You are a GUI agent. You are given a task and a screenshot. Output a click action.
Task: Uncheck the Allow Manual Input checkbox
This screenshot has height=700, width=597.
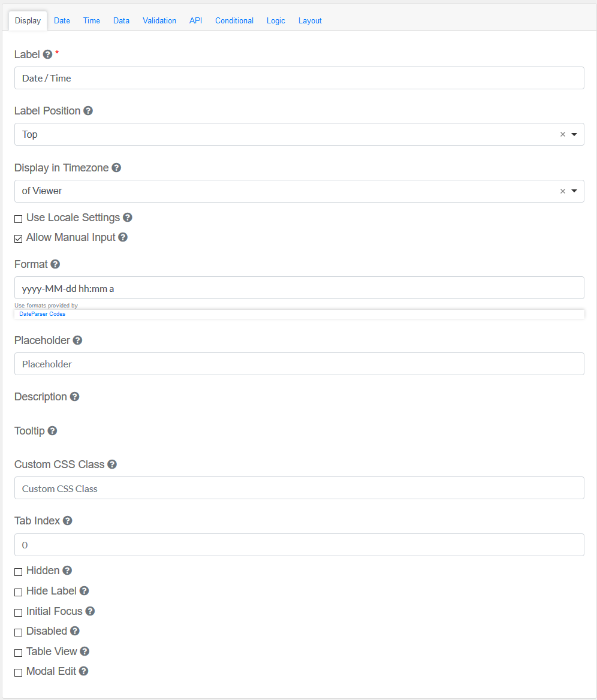(x=19, y=239)
